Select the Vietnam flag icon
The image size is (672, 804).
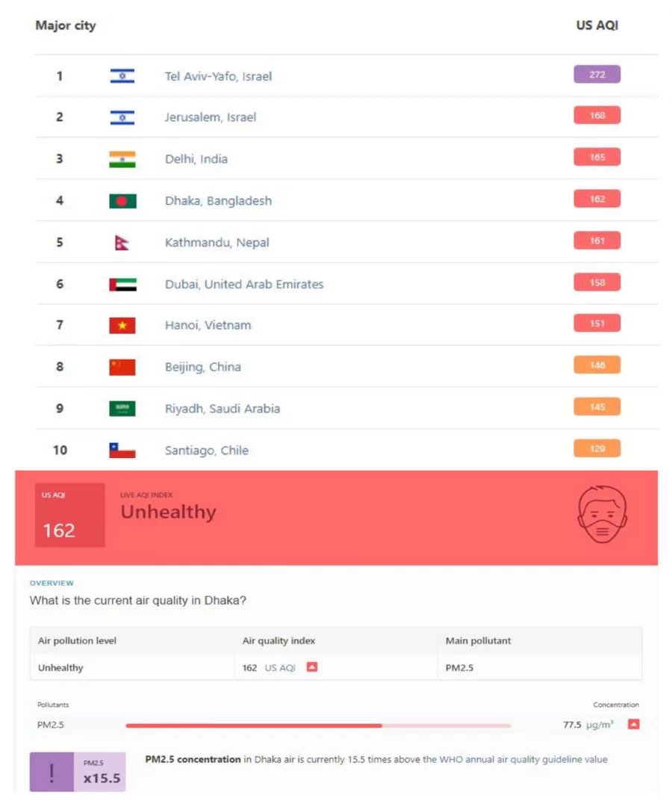[122, 326]
